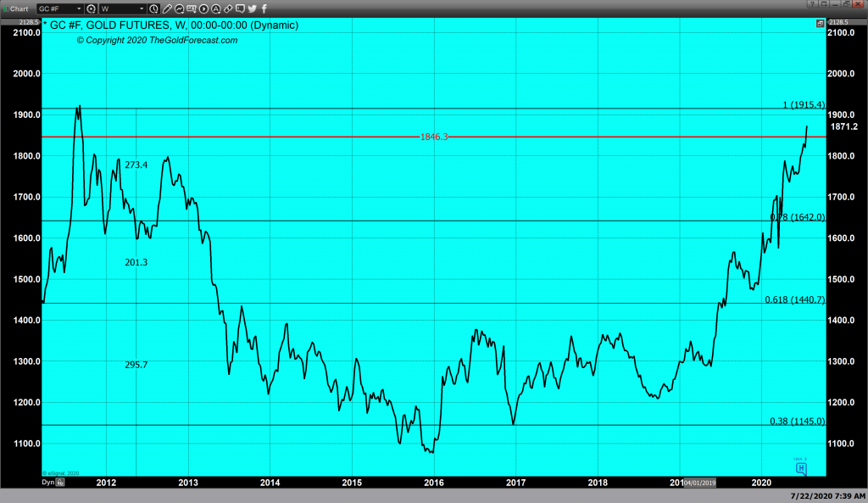Screen dimensions: 868x503
Task: Click the transfer arrows icon on toolbar
Action: (228, 7)
